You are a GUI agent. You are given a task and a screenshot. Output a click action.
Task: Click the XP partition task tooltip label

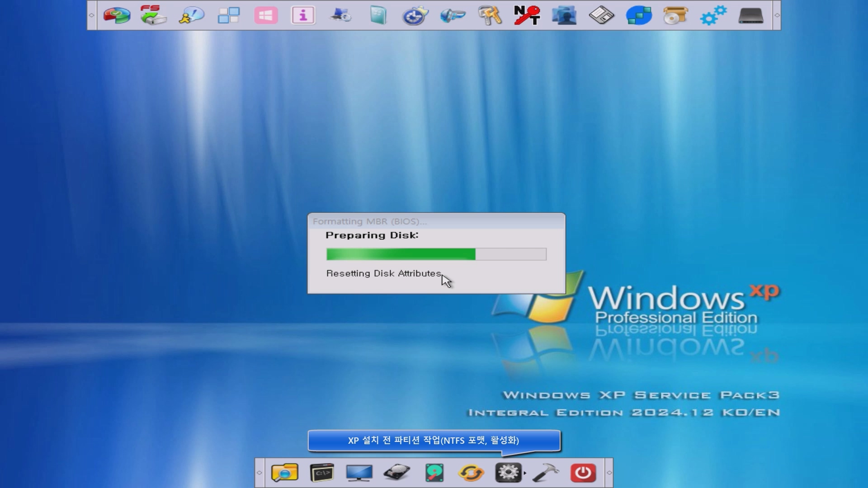pos(433,440)
